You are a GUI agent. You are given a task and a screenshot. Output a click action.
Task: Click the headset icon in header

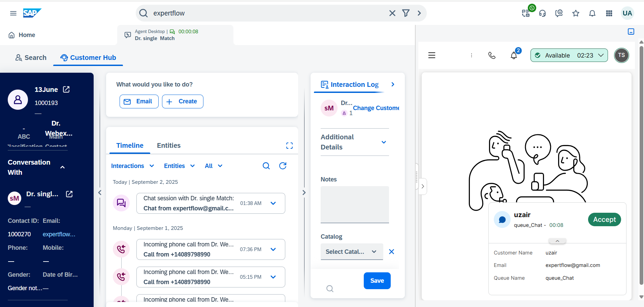point(542,13)
